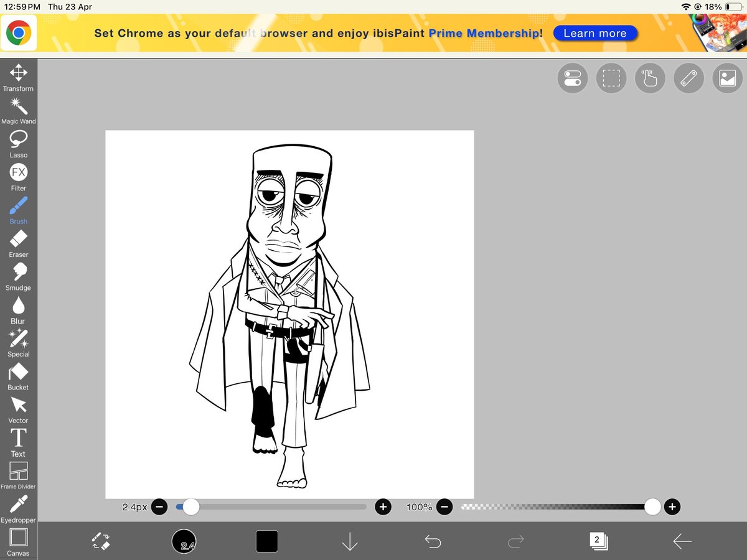Tap the down arrow to hide toolbar
Screen dimensions: 747x560
(350, 541)
